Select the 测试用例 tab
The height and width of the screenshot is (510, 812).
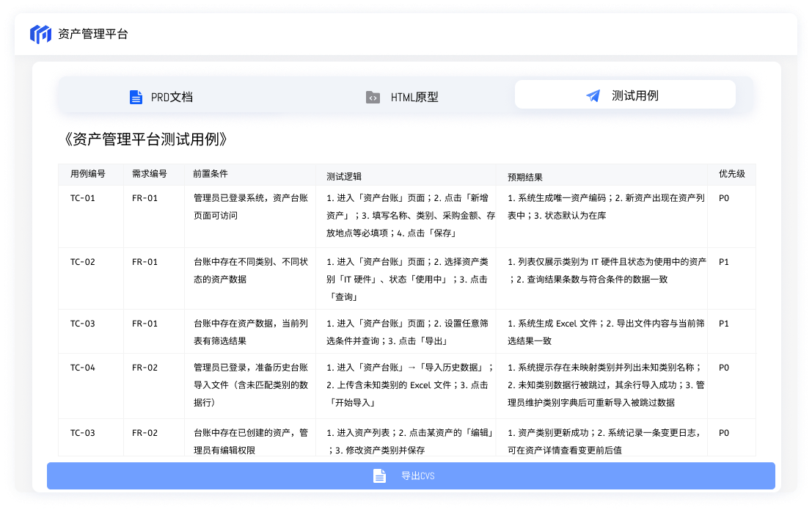tap(625, 95)
